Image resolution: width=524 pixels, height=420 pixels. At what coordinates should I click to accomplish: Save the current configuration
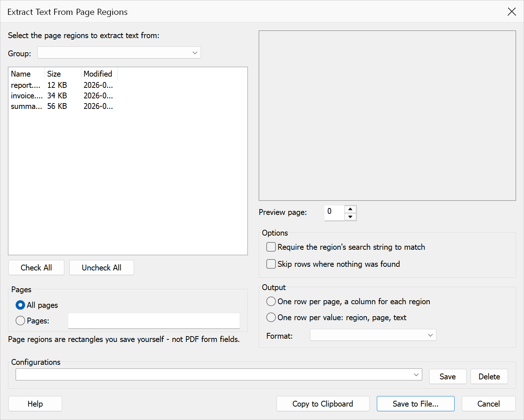tap(448, 376)
